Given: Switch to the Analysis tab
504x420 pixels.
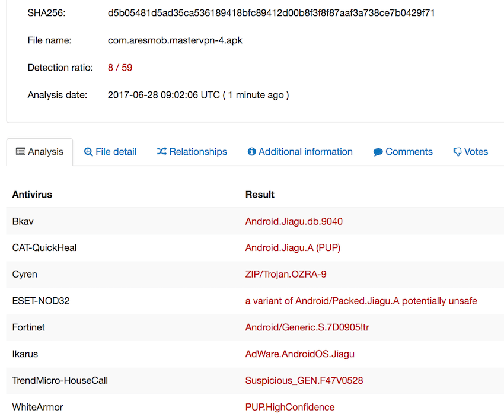Looking at the screenshot, I should tap(40, 152).
